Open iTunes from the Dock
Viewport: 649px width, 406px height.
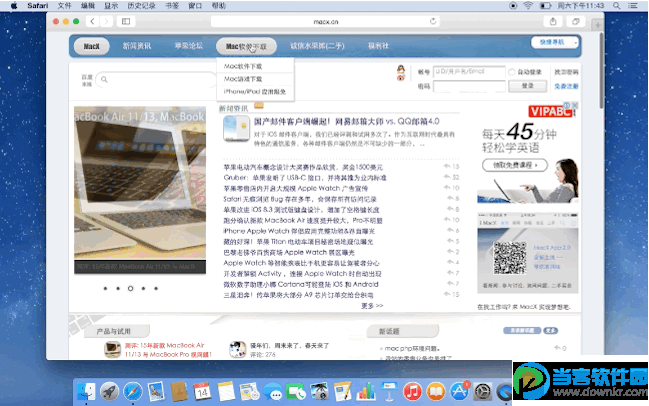point(412,392)
